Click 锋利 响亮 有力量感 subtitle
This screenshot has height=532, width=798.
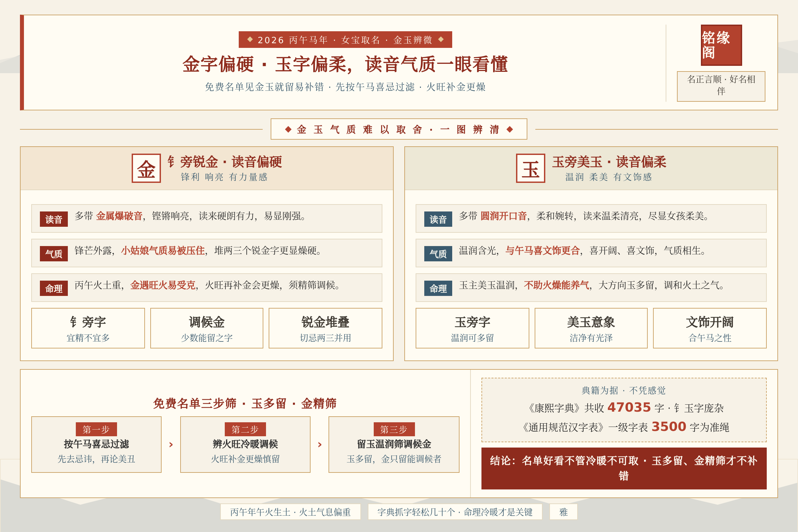click(224, 177)
